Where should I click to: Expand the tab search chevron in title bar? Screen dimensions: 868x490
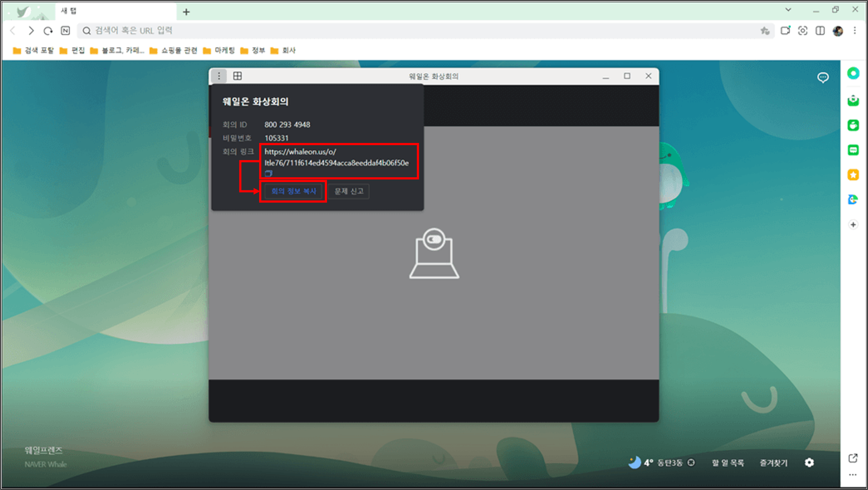point(788,10)
